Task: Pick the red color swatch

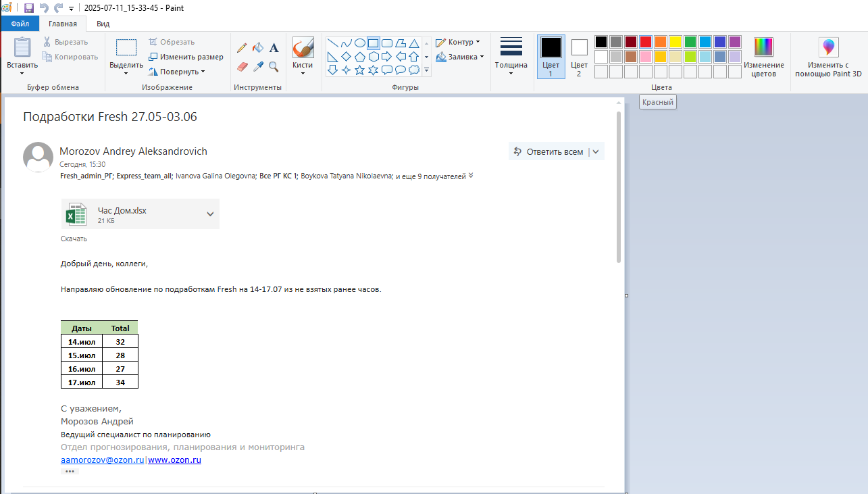Action: pyautogui.click(x=645, y=42)
